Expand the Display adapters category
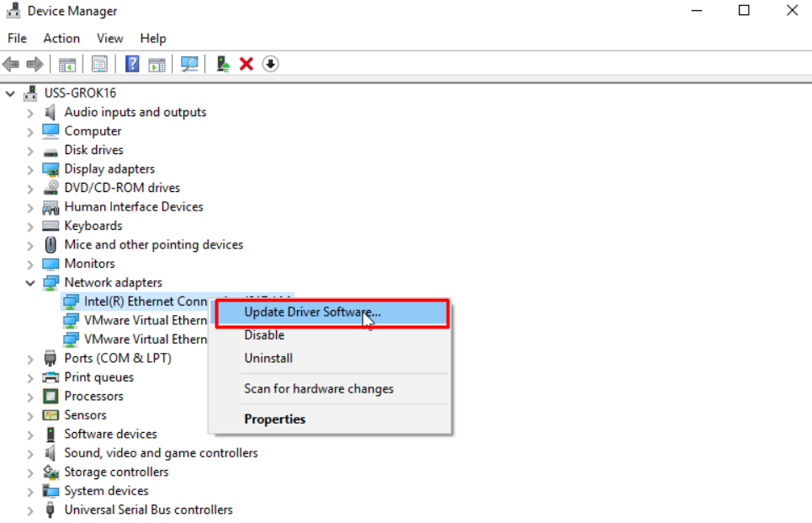 (x=30, y=169)
